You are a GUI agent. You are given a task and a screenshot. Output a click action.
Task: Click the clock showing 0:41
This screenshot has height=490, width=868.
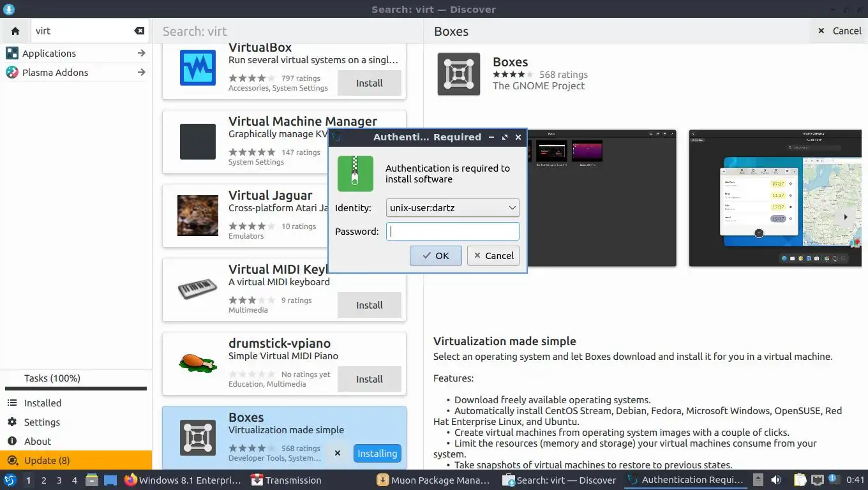[x=855, y=480]
